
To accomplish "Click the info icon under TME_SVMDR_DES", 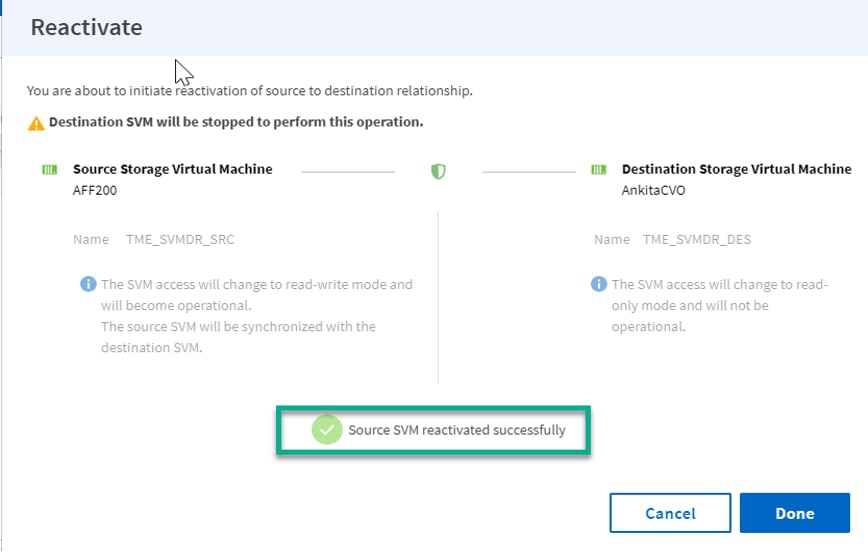I will coord(598,285).
